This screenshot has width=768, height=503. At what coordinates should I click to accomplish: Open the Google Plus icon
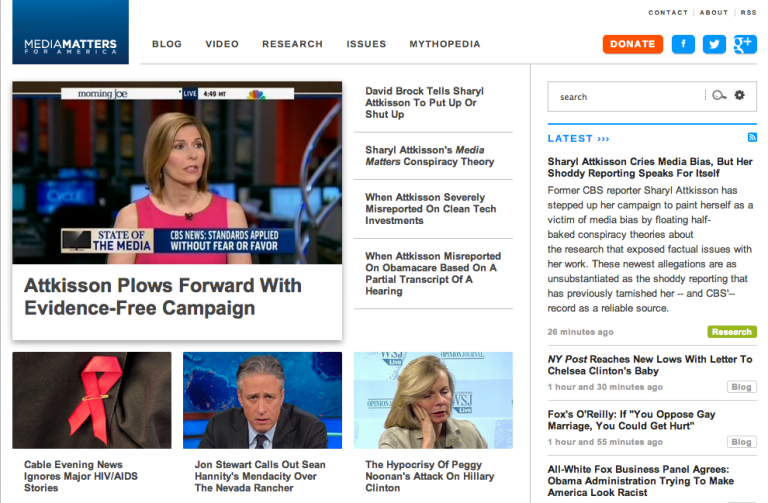tap(744, 44)
